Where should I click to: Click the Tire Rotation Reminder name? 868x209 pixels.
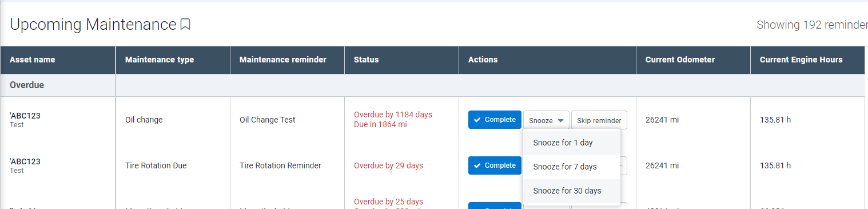tap(280, 165)
